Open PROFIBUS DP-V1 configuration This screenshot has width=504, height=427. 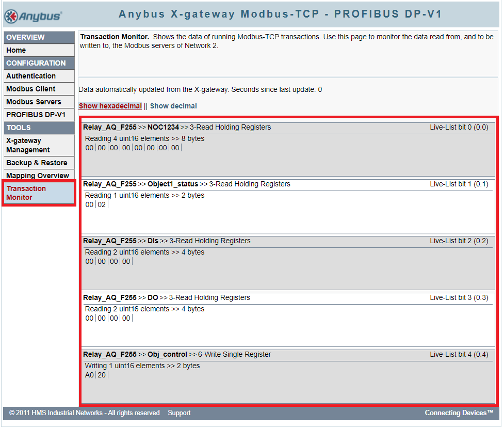pyautogui.click(x=39, y=115)
